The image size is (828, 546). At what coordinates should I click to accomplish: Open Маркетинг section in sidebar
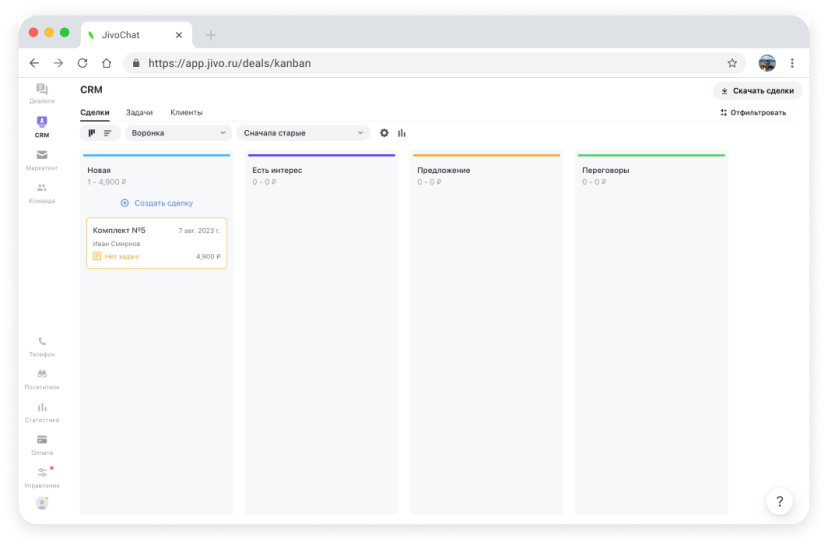(42, 160)
